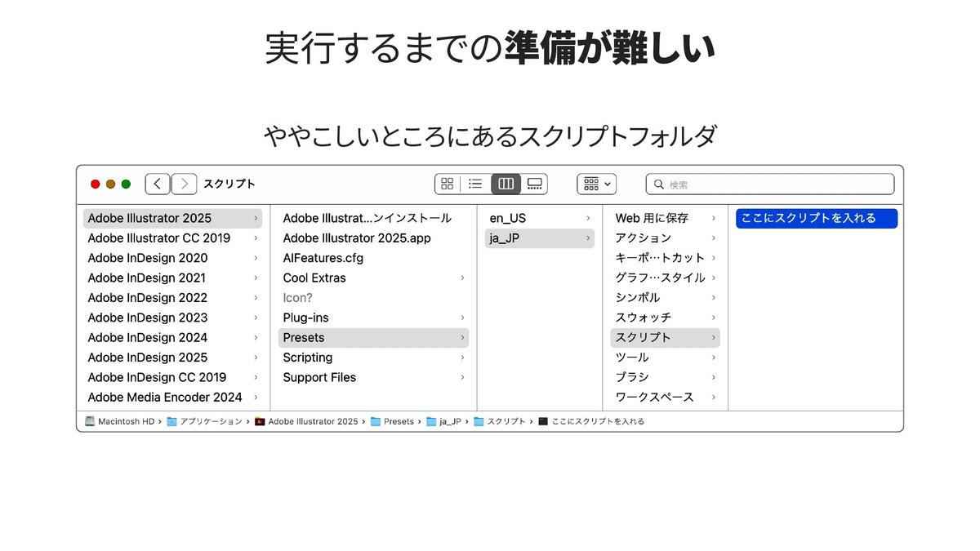This screenshot has height=551, width=980.
Task: Select Adobe InDesign 2025 folder
Action: [172, 358]
